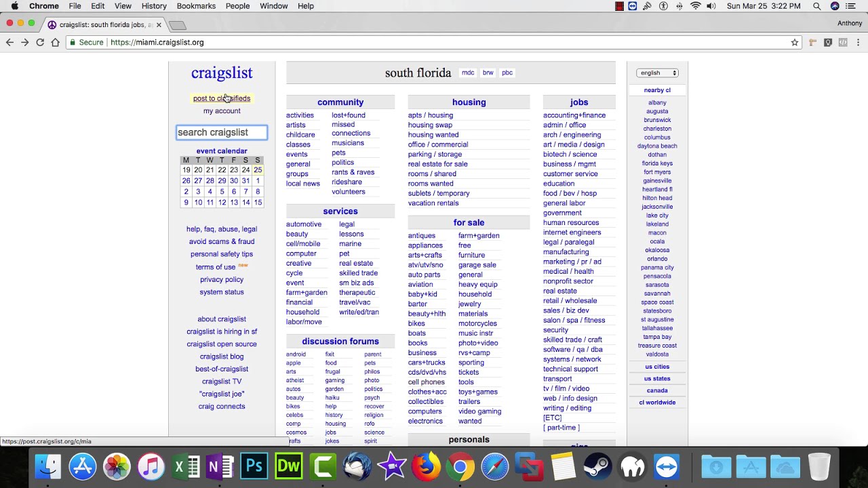Image resolution: width=868 pixels, height=488 pixels.
Task: Open the pbc subarea link
Action: 507,73
